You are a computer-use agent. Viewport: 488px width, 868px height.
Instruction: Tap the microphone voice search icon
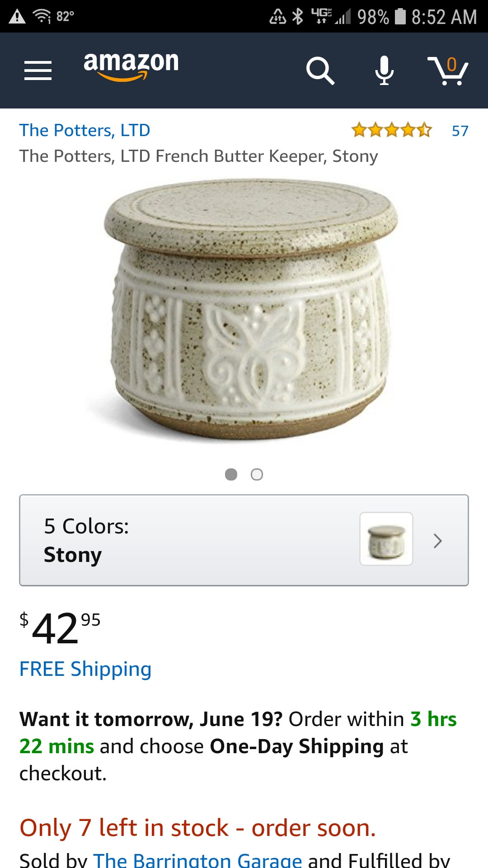click(x=384, y=71)
